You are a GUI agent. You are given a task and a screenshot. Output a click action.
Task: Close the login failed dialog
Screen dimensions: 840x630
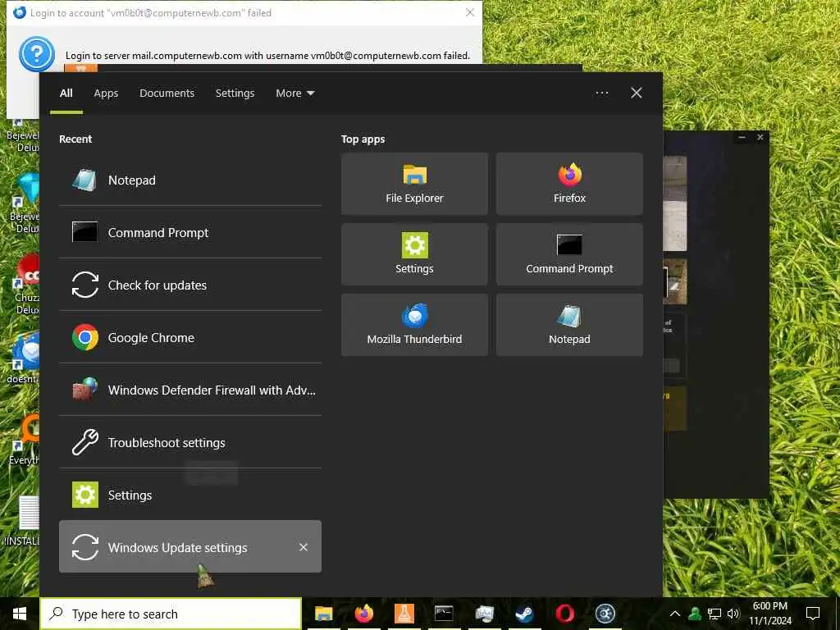pos(470,12)
